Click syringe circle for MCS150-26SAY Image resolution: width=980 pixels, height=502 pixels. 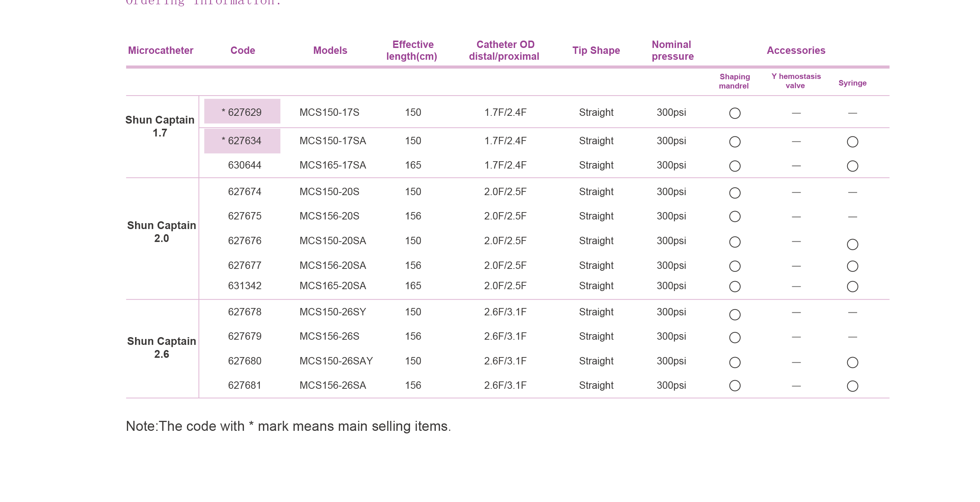[852, 363]
